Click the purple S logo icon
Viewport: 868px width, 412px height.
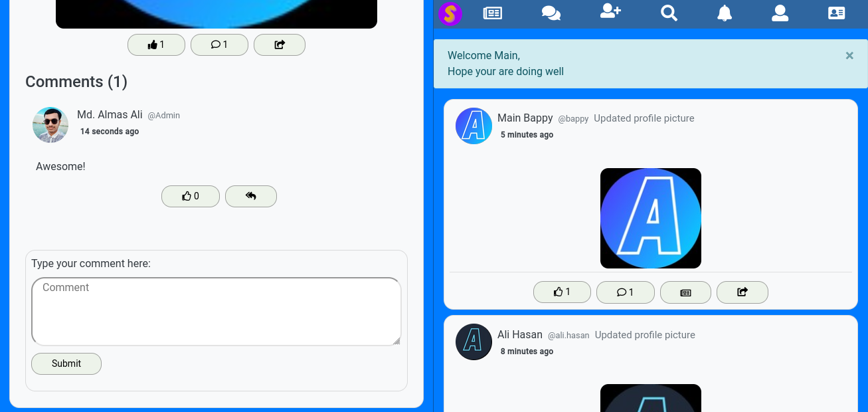450,13
